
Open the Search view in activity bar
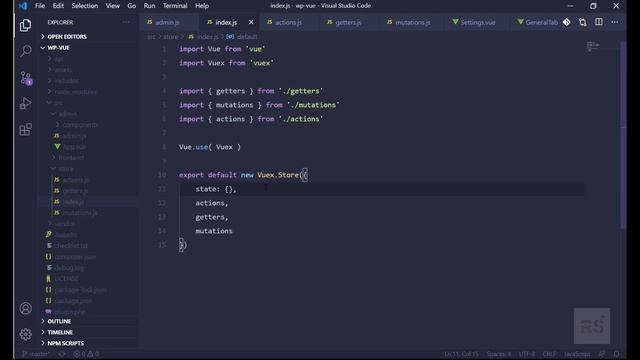[25, 51]
